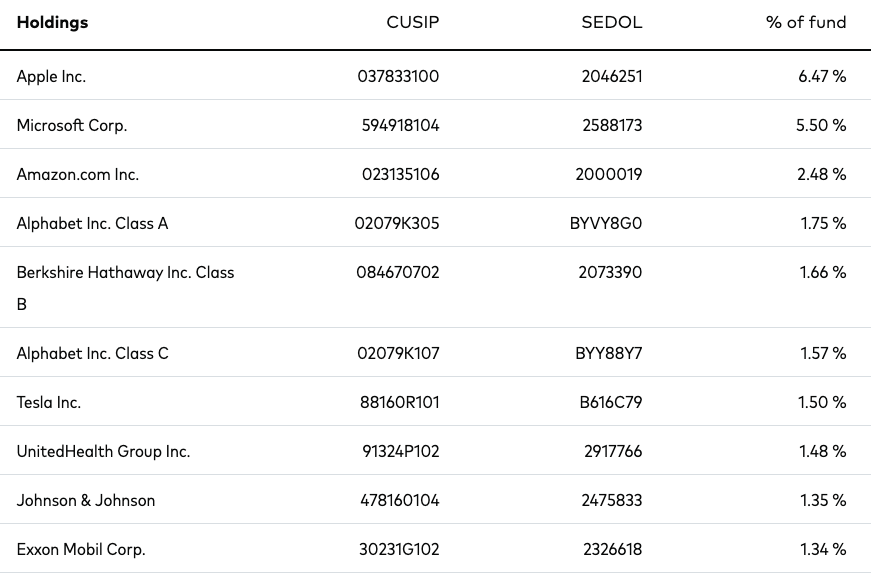
Task: Select Berkshire Hathaway Inc. Class B name
Action: (126, 288)
